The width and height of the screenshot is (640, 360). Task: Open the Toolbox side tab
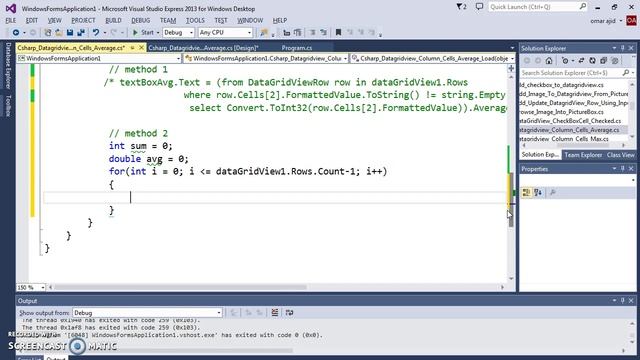8,105
